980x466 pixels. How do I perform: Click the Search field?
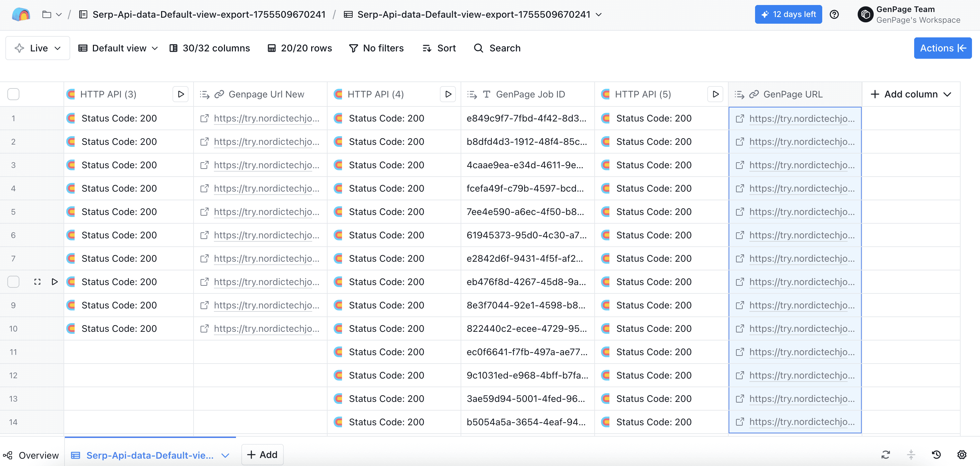pyautogui.click(x=497, y=48)
